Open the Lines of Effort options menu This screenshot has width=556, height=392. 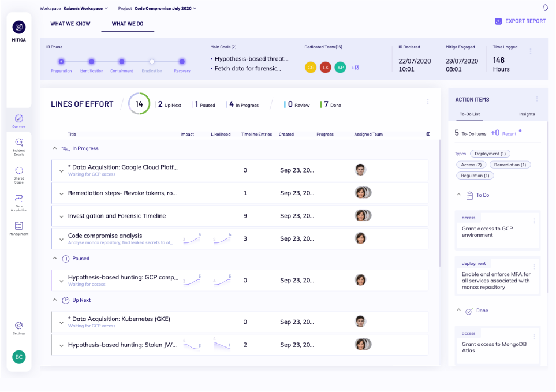coord(428,102)
